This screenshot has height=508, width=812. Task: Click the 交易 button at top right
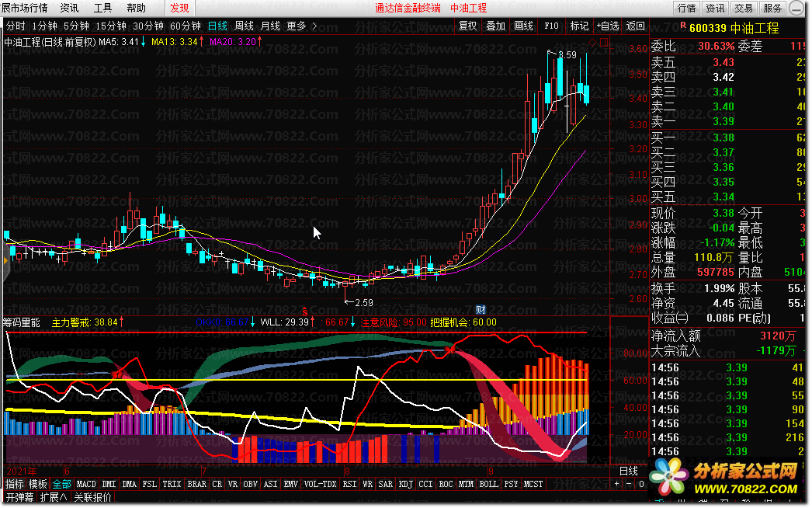coord(744,8)
